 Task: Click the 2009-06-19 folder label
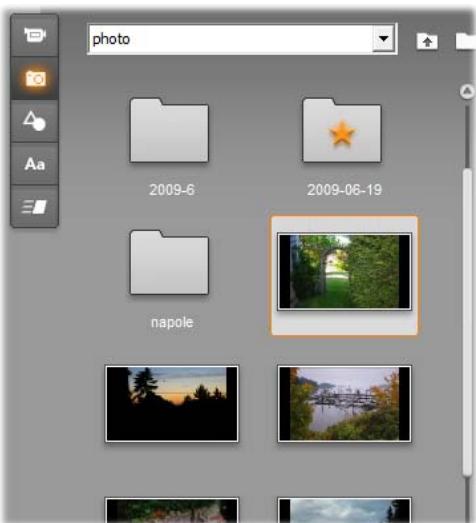point(345,190)
